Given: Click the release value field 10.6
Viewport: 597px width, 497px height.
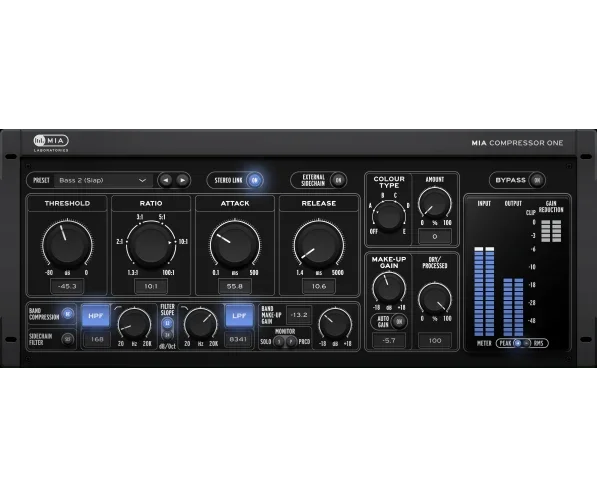Looking at the screenshot, I should tap(319, 286).
